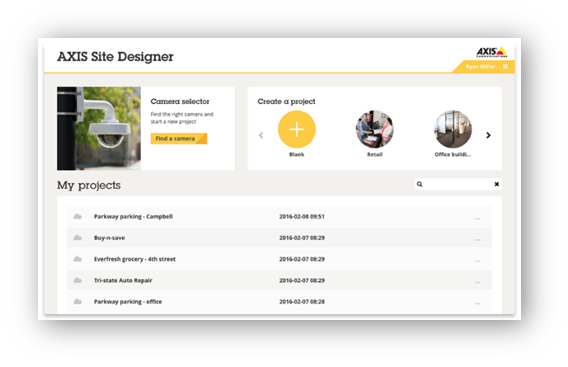Open the hamburger menu beside Ryan Miller
Viewport: 568px width, 367px height.
point(505,67)
